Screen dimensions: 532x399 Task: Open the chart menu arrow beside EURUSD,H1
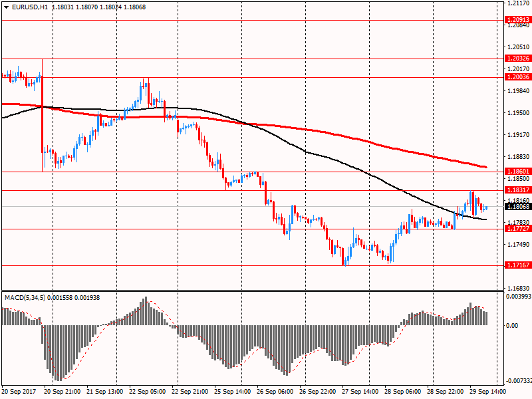(x=7, y=7)
